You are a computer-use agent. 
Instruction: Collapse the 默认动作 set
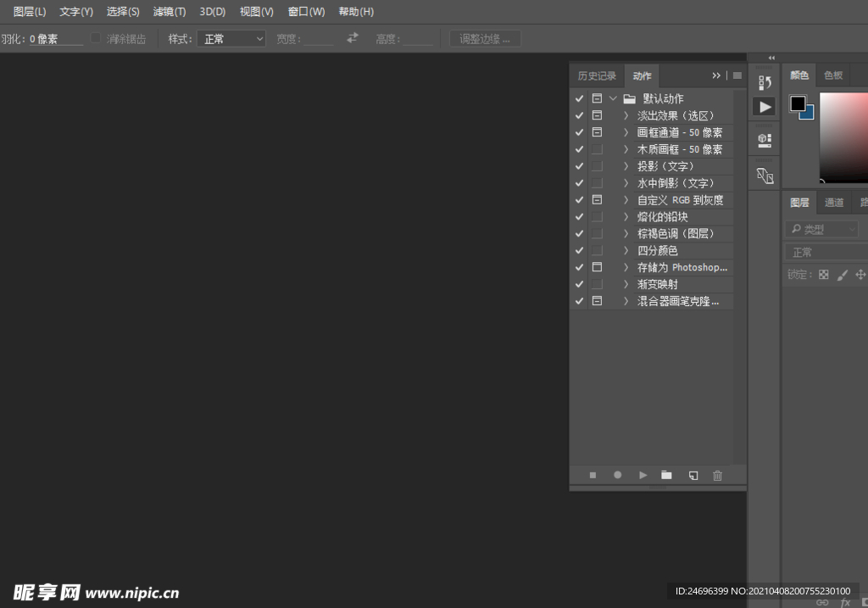pos(613,98)
